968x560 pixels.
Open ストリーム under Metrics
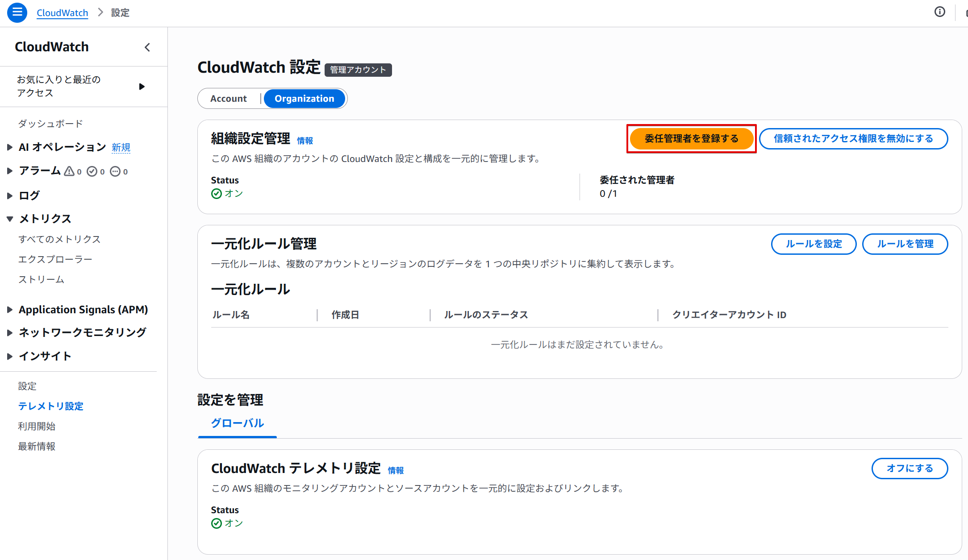click(41, 279)
